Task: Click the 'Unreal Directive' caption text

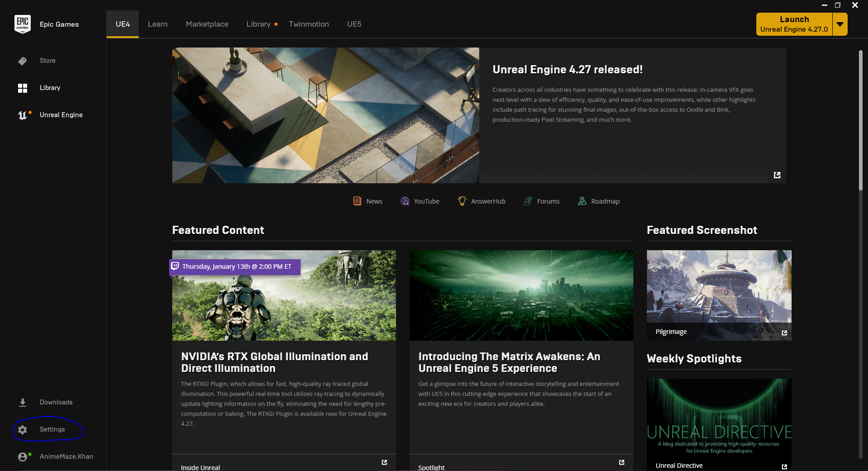Action: (x=679, y=466)
